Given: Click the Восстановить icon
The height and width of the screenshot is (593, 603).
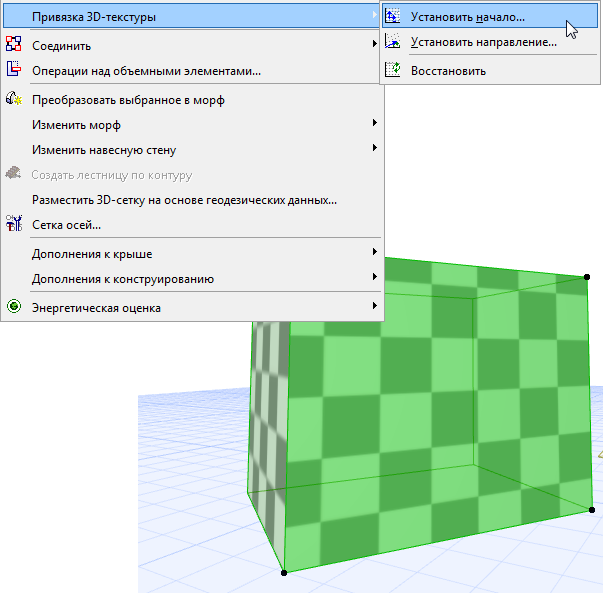Looking at the screenshot, I should click(393, 70).
